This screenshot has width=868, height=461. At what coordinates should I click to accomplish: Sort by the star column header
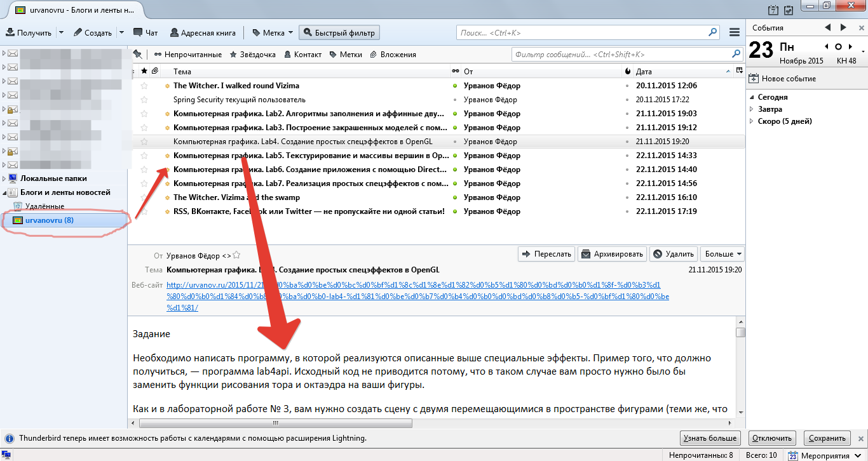click(x=144, y=71)
